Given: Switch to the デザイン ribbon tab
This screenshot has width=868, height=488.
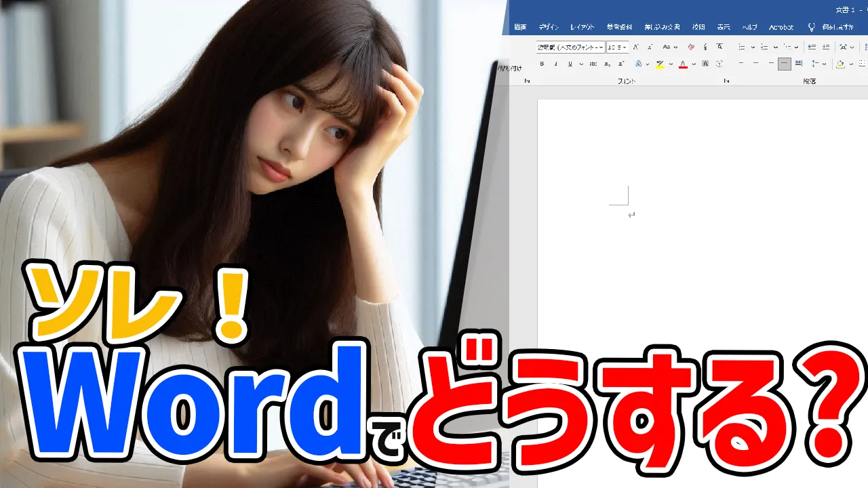Looking at the screenshot, I should pos(549,27).
